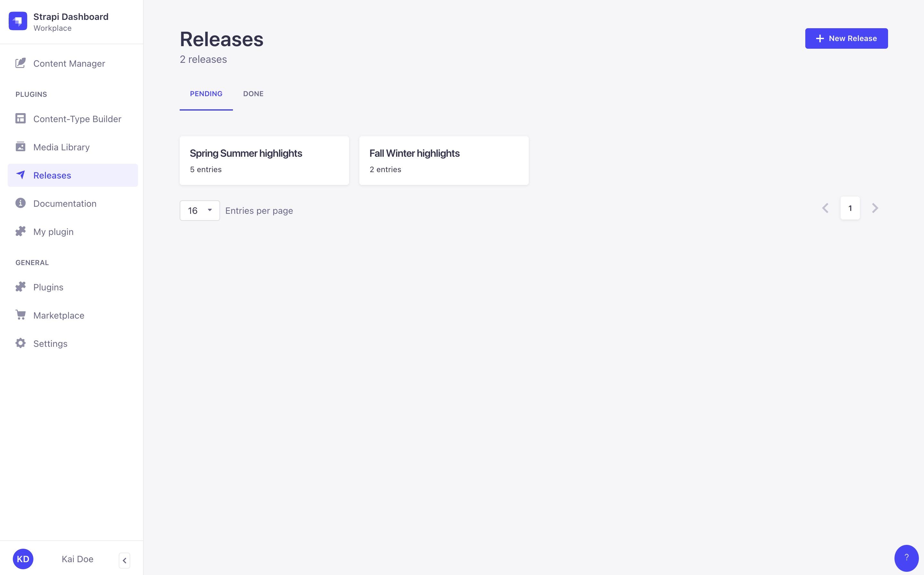This screenshot has height=575, width=924.
Task: Open the Media Library
Action: 61,147
